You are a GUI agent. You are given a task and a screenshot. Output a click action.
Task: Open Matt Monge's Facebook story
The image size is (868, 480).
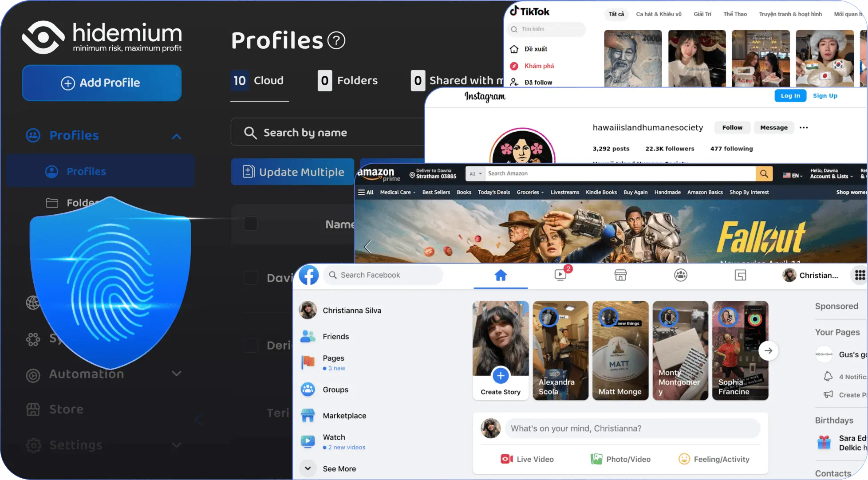tap(620, 350)
